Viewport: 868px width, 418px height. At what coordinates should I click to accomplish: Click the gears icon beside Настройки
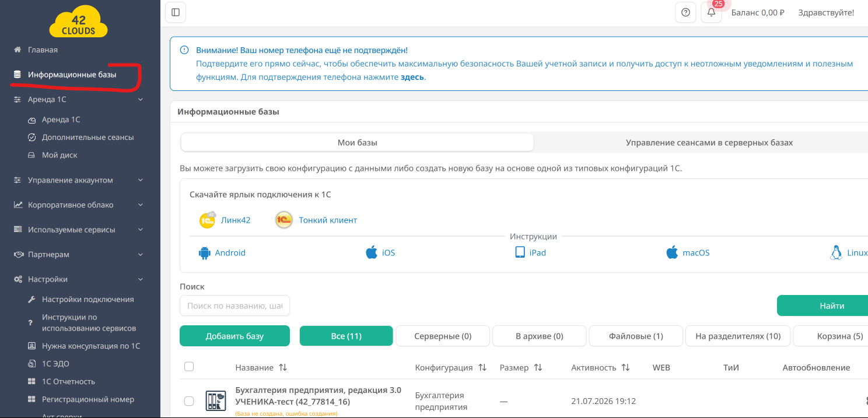pyautogui.click(x=17, y=279)
